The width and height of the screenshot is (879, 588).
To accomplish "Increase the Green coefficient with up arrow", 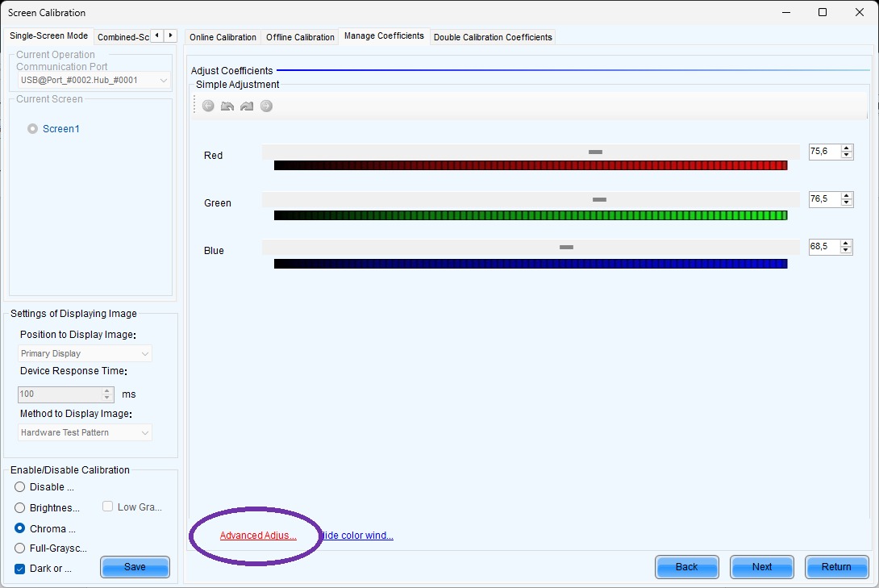I will click(847, 196).
